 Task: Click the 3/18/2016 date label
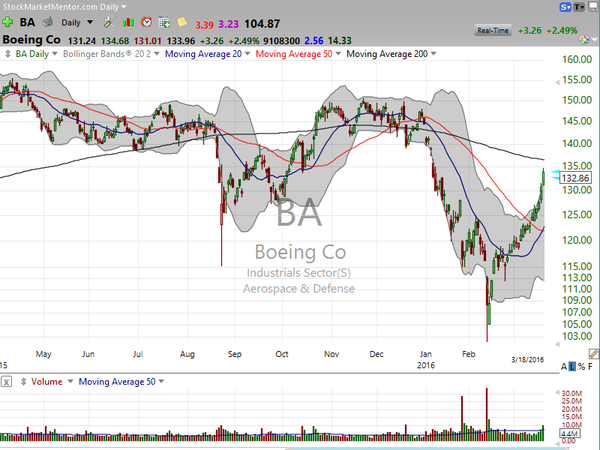[527, 360]
